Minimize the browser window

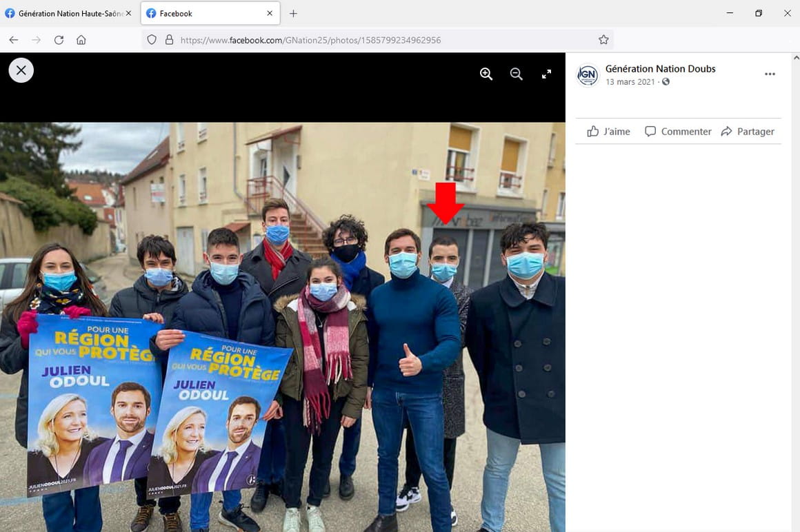pyautogui.click(x=730, y=13)
